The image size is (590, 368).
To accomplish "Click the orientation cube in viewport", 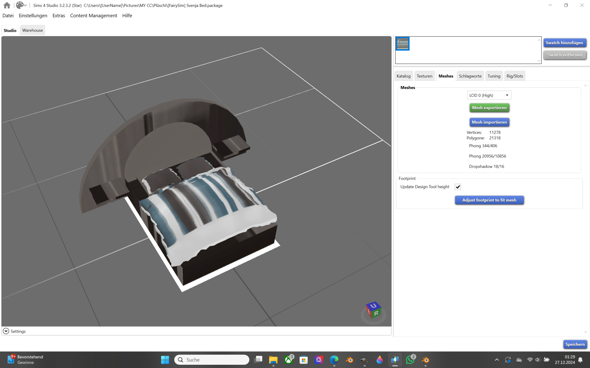I will point(373,310).
